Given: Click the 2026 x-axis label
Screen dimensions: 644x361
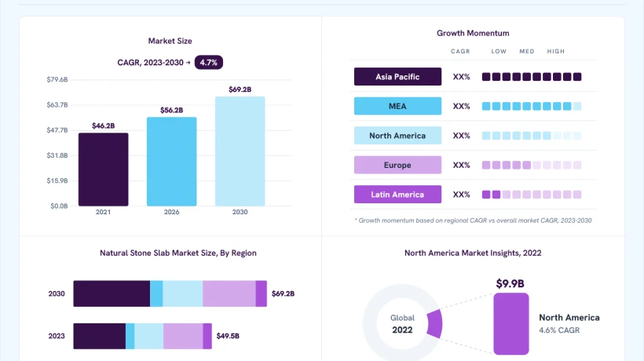Looking at the screenshot, I should pos(172,212).
